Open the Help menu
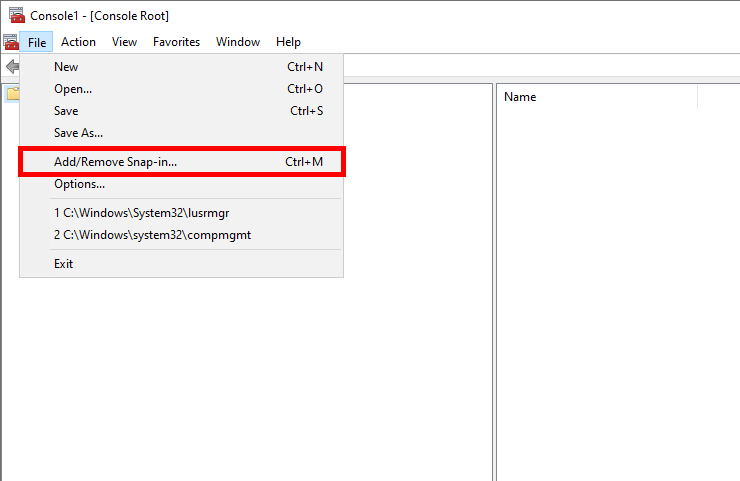 (288, 42)
